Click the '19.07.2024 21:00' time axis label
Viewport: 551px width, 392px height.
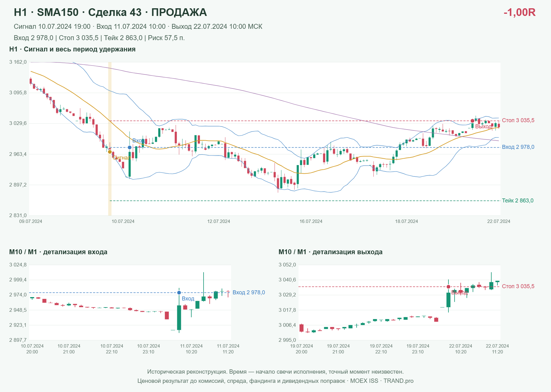(x=338, y=349)
